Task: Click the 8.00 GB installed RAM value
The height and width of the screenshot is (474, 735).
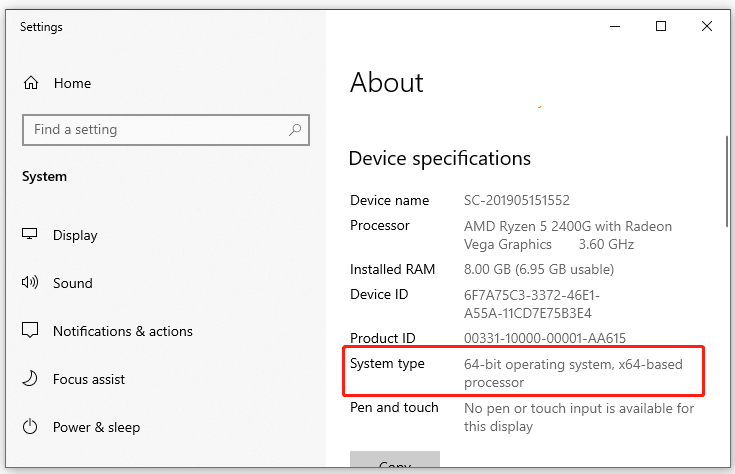Action: click(538, 269)
